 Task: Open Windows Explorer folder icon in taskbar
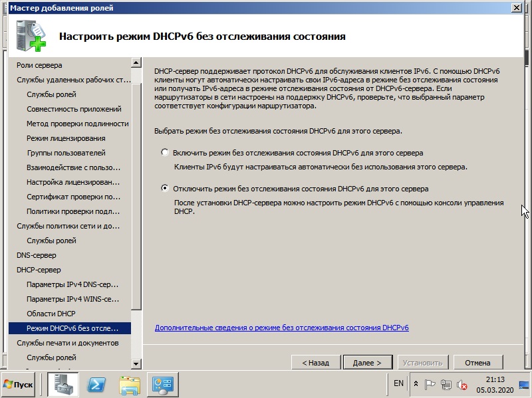pyautogui.click(x=130, y=385)
